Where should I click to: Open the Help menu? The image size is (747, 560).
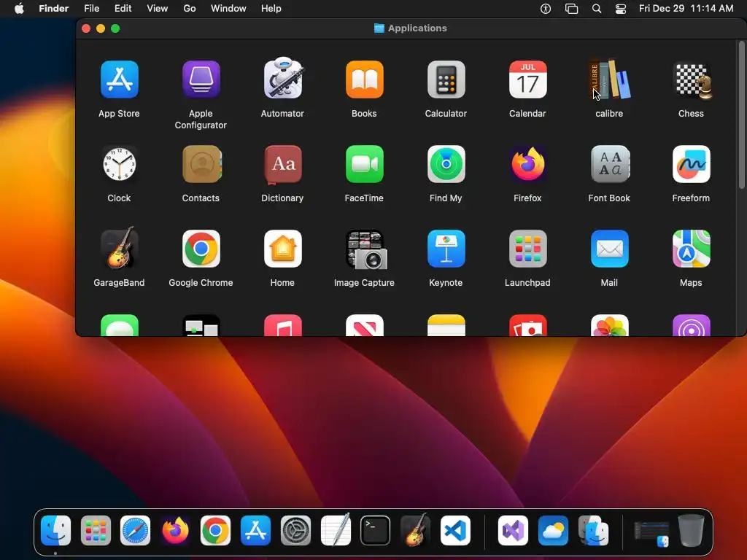coord(271,8)
